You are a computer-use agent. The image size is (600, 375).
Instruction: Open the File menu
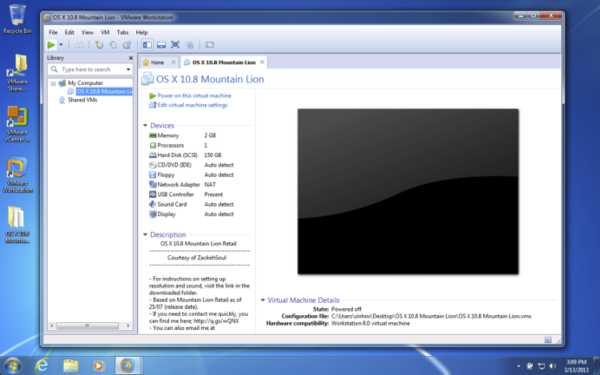[53, 33]
